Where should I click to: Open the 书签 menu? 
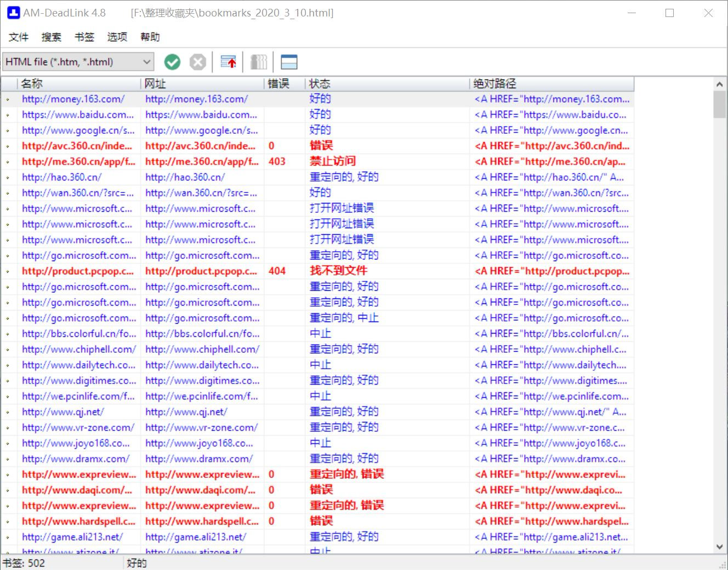[x=84, y=37]
